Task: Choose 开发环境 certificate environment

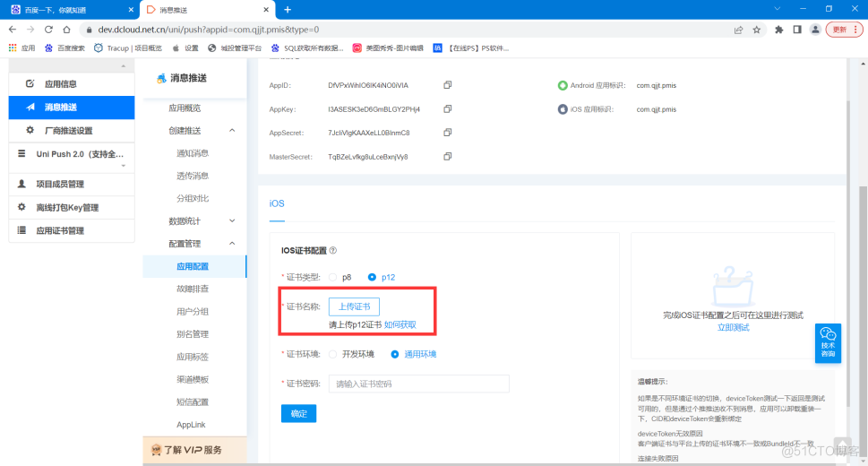Action: click(x=332, y=354)
